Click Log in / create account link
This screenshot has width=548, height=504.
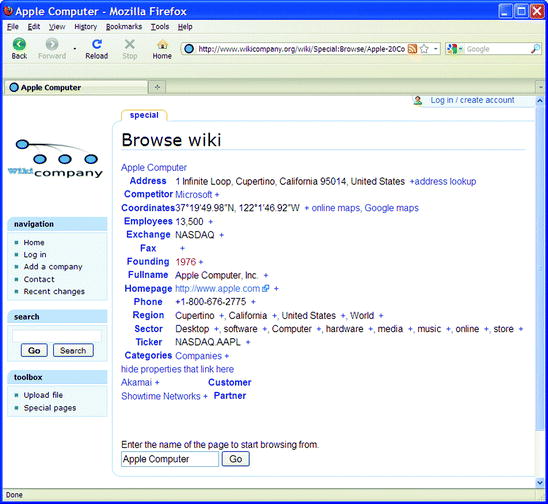472,100
